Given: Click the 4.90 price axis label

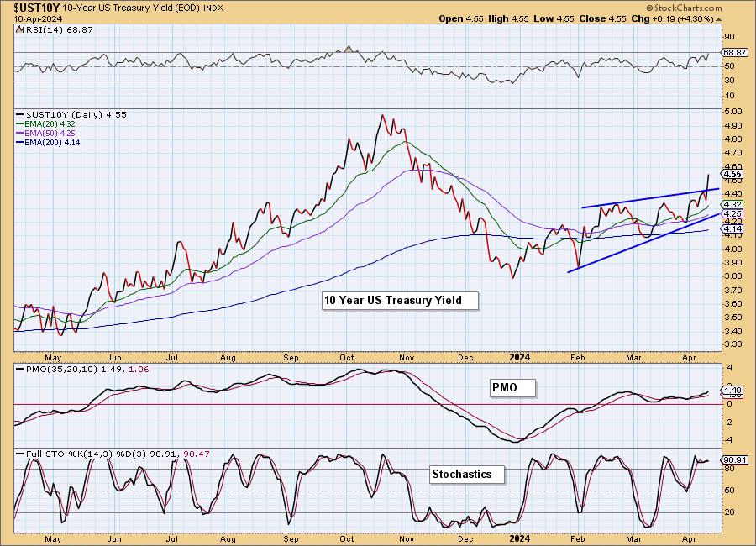Looking at the screenshot, I should click(x=733, y=126).
